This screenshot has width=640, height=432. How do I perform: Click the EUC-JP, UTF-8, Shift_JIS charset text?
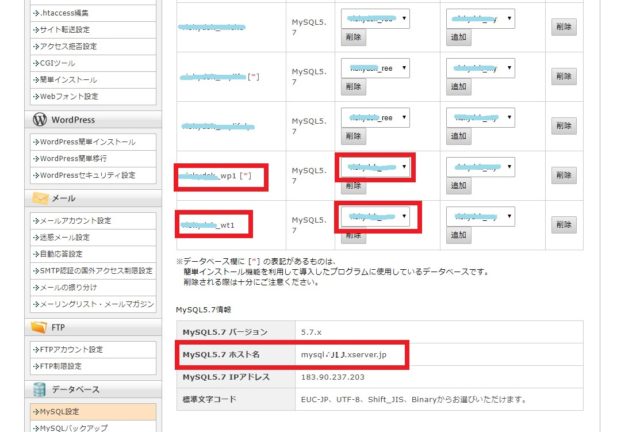coord(413,399)
